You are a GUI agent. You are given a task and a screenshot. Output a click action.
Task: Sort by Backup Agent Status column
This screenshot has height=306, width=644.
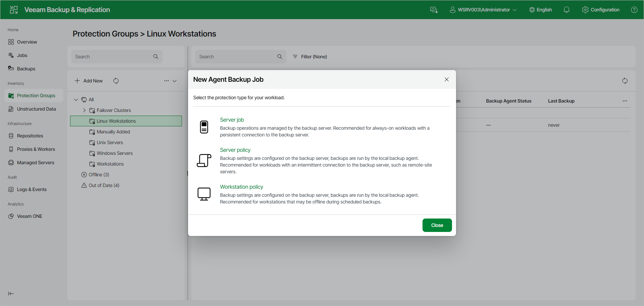pos(509,101)
